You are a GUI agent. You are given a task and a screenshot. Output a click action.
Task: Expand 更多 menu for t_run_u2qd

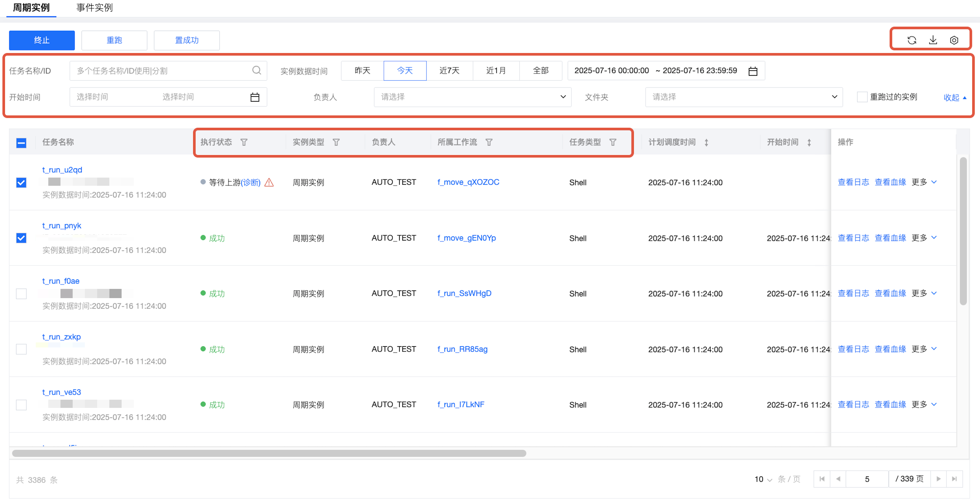pyautogui.click(x=924, y=182)
